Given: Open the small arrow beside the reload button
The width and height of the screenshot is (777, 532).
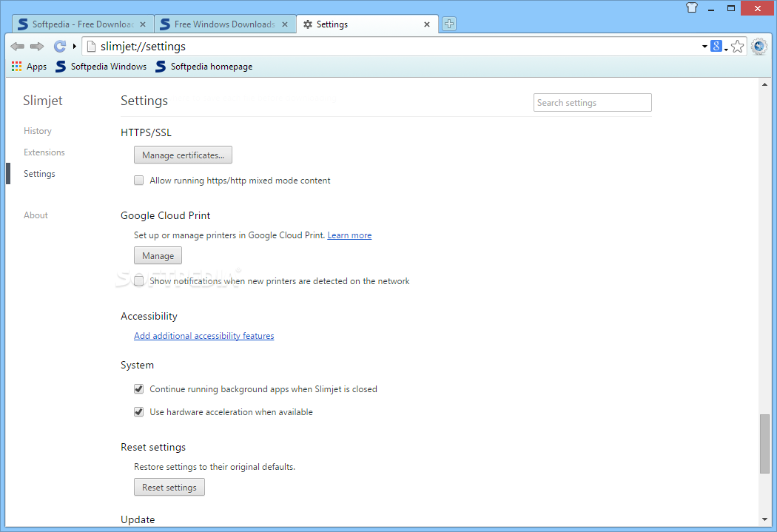Looking at the screenshot, I should [74, 47].
